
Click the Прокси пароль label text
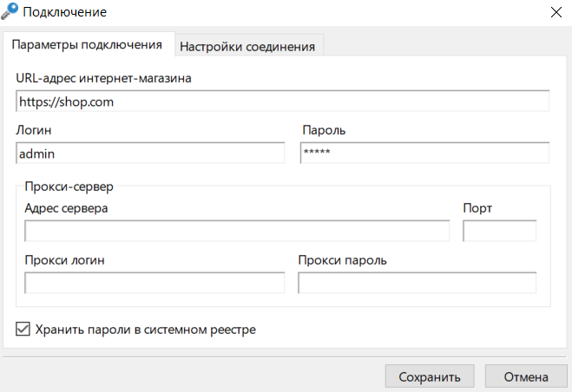pyautogui.click(x=342, y=260)
